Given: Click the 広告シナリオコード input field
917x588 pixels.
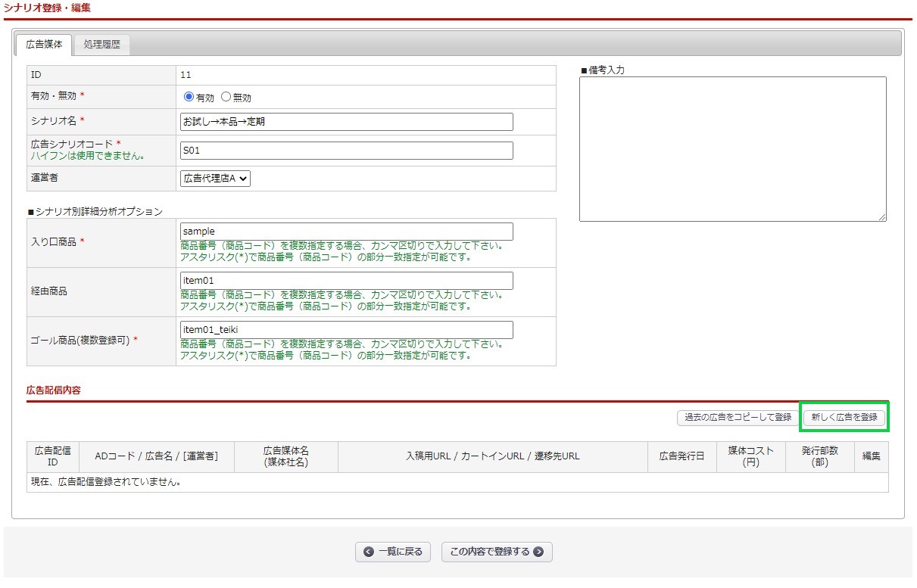Looking at the screenshot, I should (x=346, y=151).
